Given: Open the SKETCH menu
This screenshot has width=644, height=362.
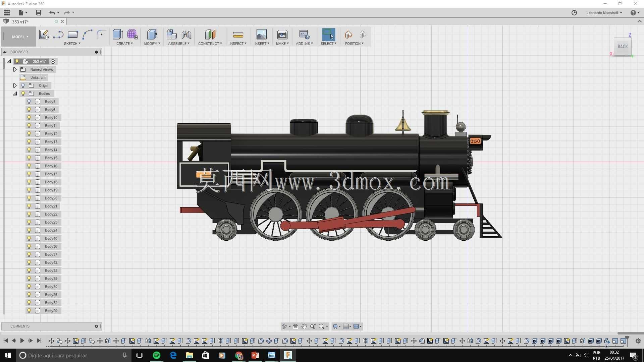Looking at the screenshot, I should click(72, 44).
